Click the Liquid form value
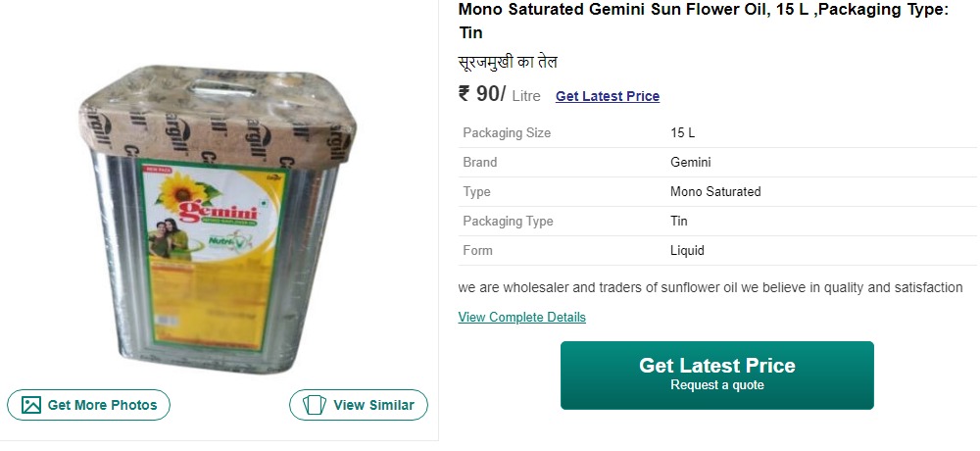The image size is (980, 451). (687, 251)
